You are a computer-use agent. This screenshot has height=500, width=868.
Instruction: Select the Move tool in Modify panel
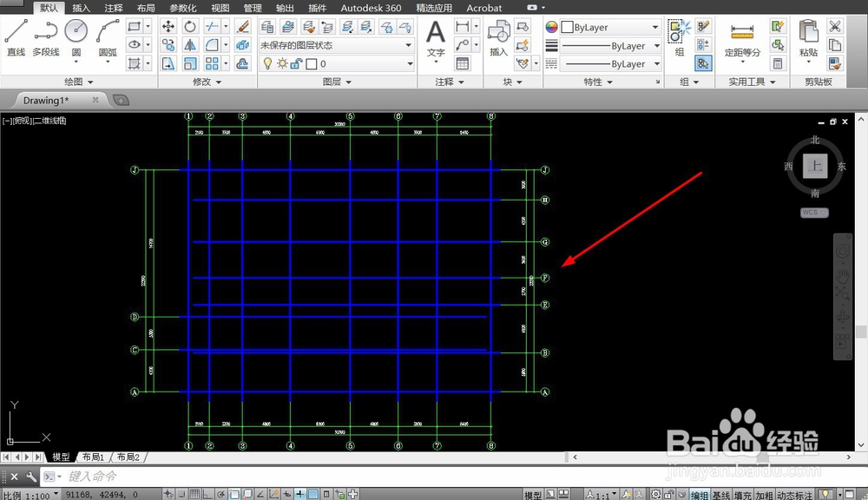pos(168,26)
